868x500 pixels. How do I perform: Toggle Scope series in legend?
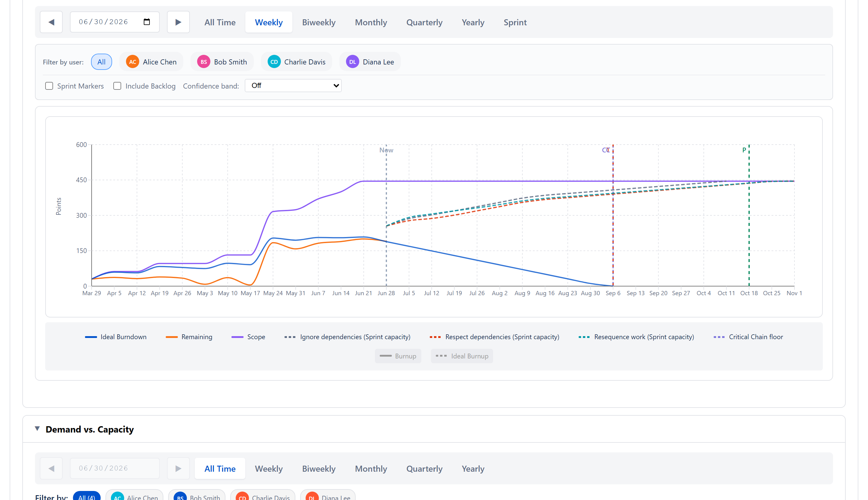coord(248,337)
